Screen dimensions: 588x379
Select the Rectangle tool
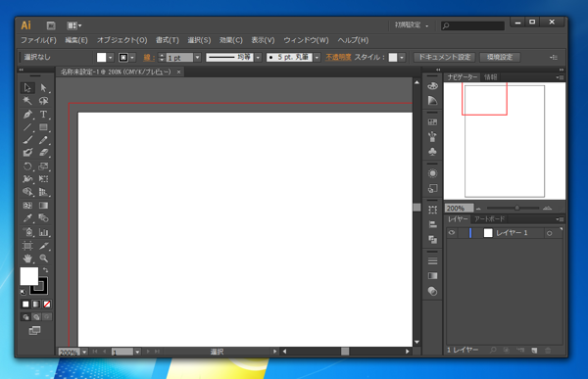click(43, 127)
